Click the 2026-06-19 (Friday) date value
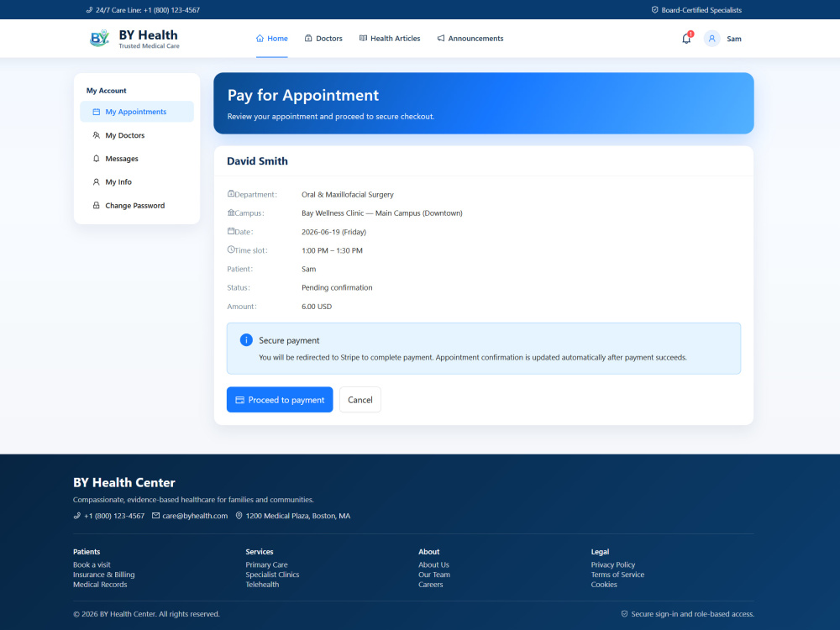This screenshot has width=840, height=630. tap(333, 232)
